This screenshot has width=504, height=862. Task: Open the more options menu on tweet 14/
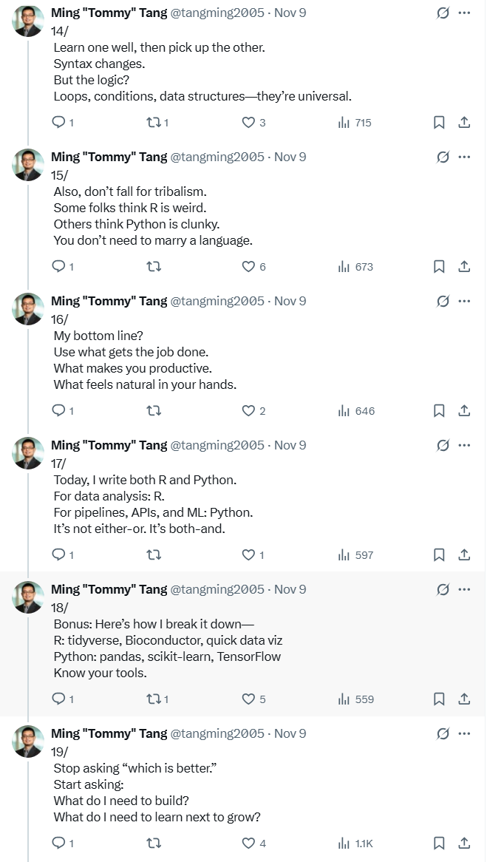coord(464,13)
